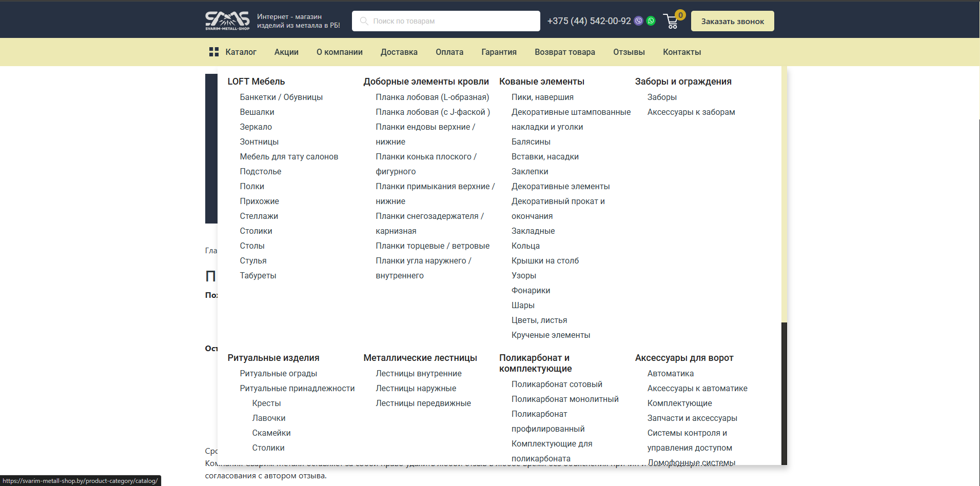Call the +375 (44) 542-00-92 phone number
Image resolution: width=980 pixels, height=486 pixels.
pos(589,21)
